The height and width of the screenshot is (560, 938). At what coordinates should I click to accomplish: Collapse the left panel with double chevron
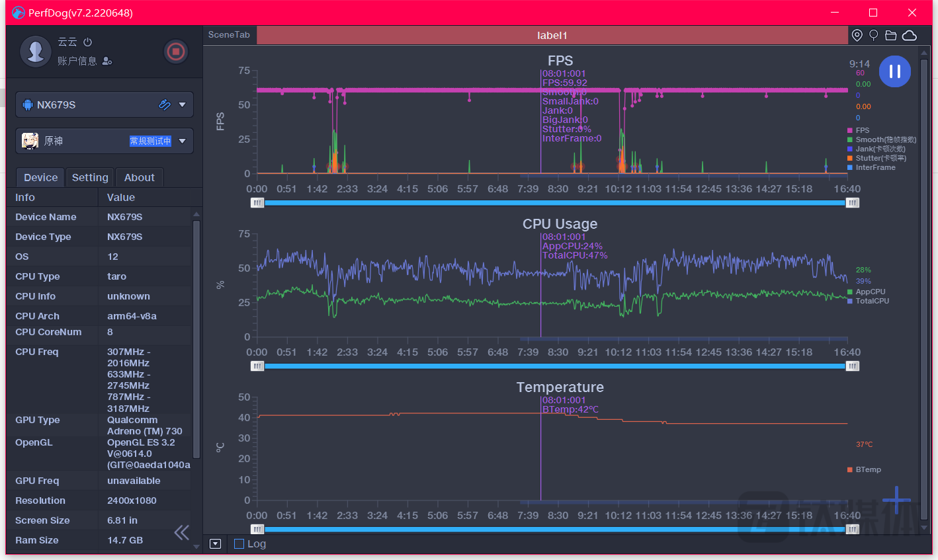(x=181, y=532)
